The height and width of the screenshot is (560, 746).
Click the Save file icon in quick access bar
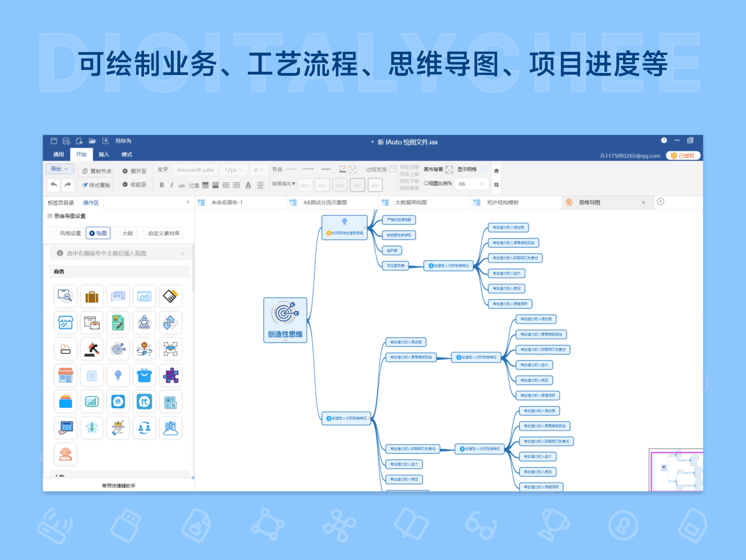pos(54,141)
